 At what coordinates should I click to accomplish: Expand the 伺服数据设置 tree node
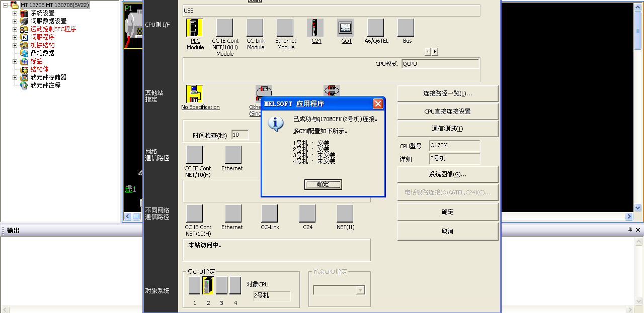click(x=15, y=21)
